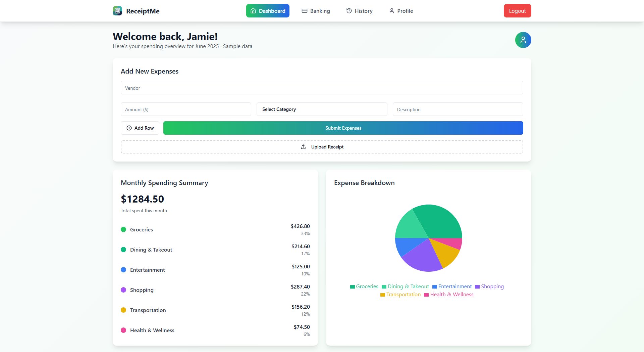644x352 pixels.
Task: Add another expense row
Action: point(140,128)
